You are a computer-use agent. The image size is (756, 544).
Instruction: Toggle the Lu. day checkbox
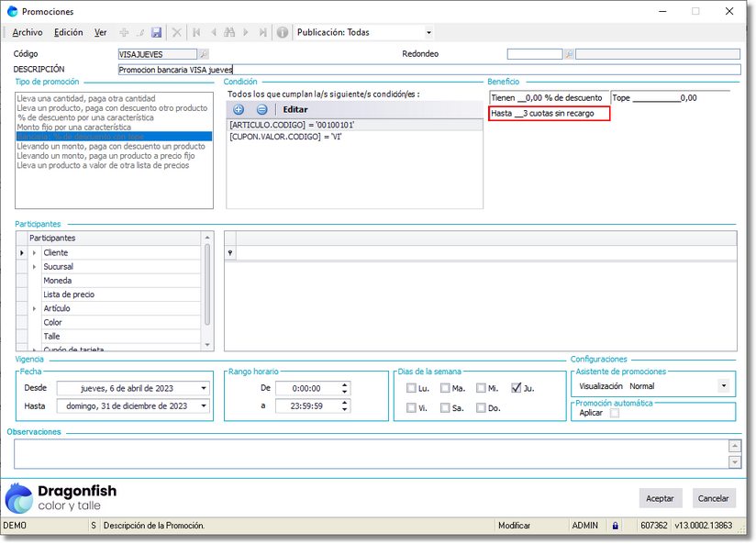pos(411,388)
